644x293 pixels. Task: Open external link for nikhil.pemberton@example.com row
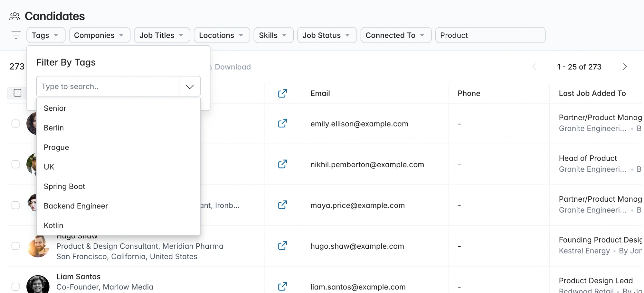pyautogui.click(x=282, y=164)
